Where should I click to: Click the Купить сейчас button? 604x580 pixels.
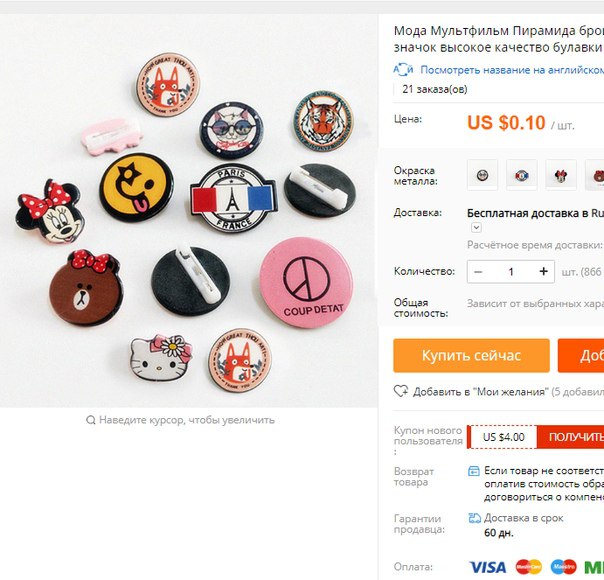tap(471, 355)
